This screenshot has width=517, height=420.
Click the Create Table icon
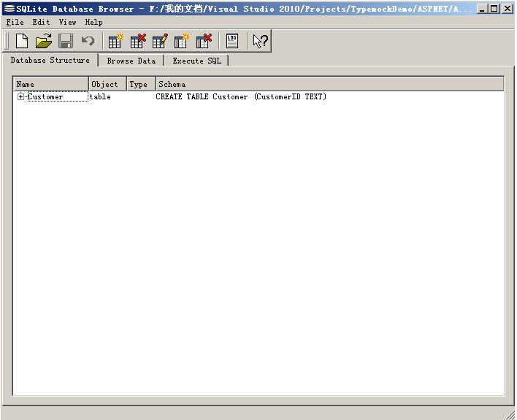point(115,41)
